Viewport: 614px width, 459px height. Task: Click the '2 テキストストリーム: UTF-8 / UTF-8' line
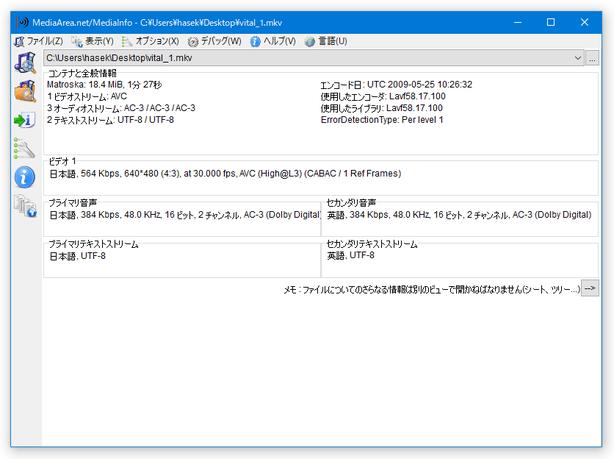point(110,120)
